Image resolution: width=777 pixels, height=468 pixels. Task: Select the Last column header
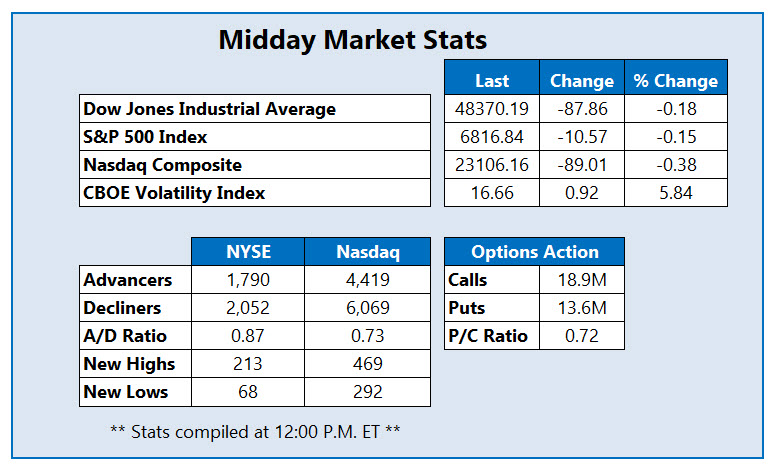492,81
